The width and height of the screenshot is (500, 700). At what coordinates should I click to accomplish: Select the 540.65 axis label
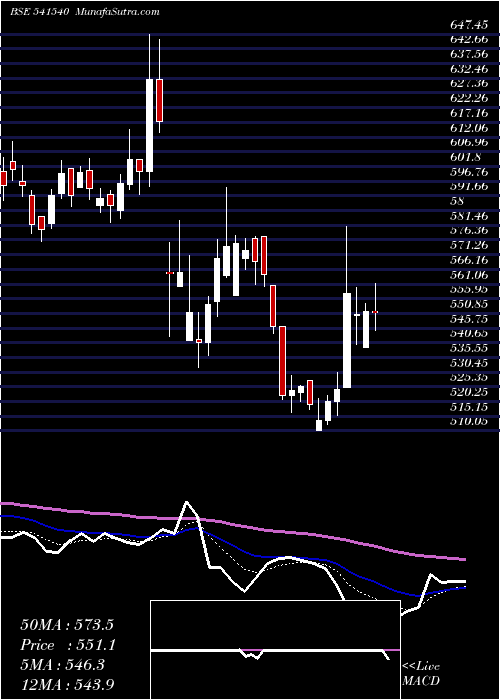[x=469, y=333]
